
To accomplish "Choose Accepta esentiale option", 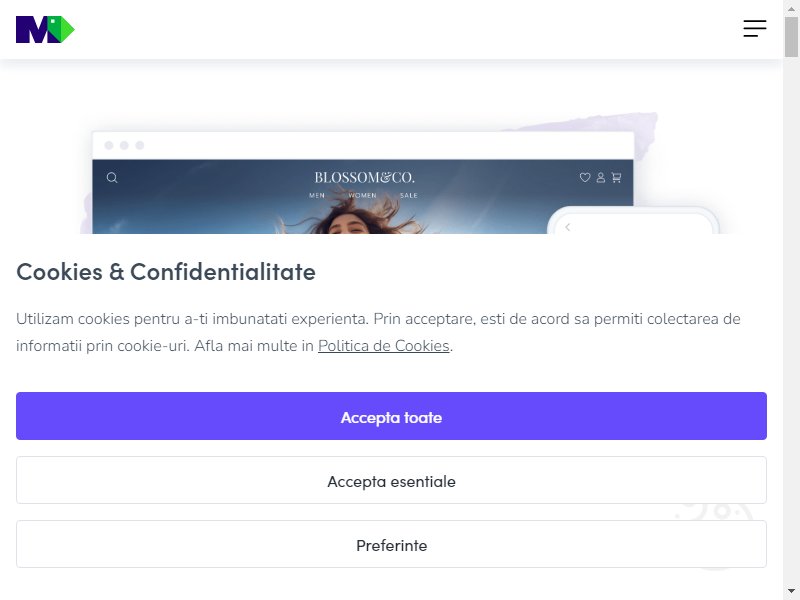I will 391,480.
